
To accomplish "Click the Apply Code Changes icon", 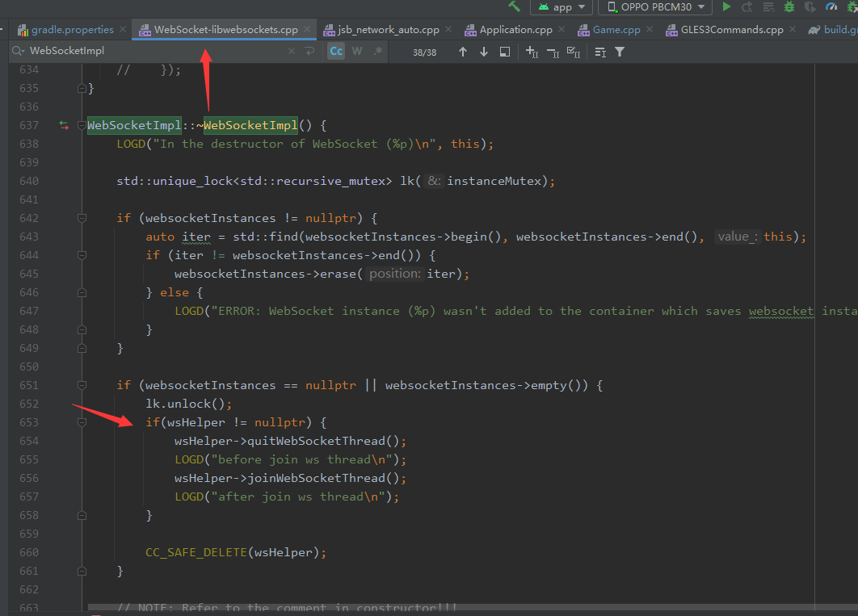I will (769, 7).
